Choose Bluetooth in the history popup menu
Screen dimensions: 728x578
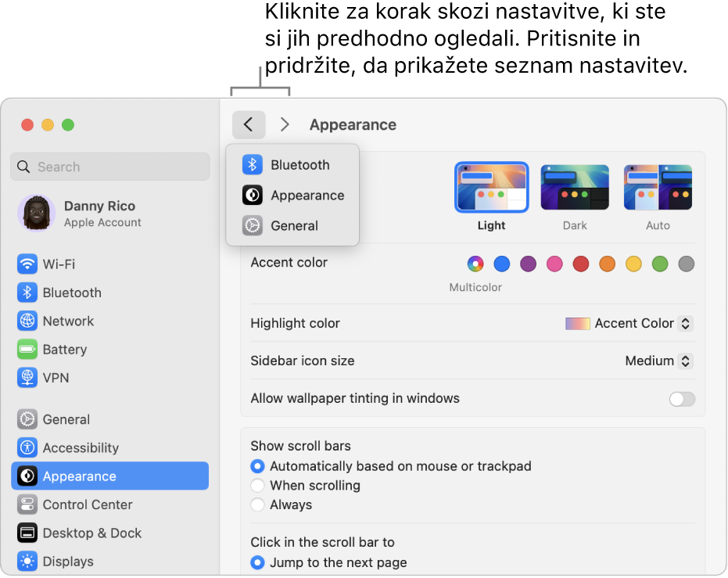pyautogui.click(x=292, y=165)
